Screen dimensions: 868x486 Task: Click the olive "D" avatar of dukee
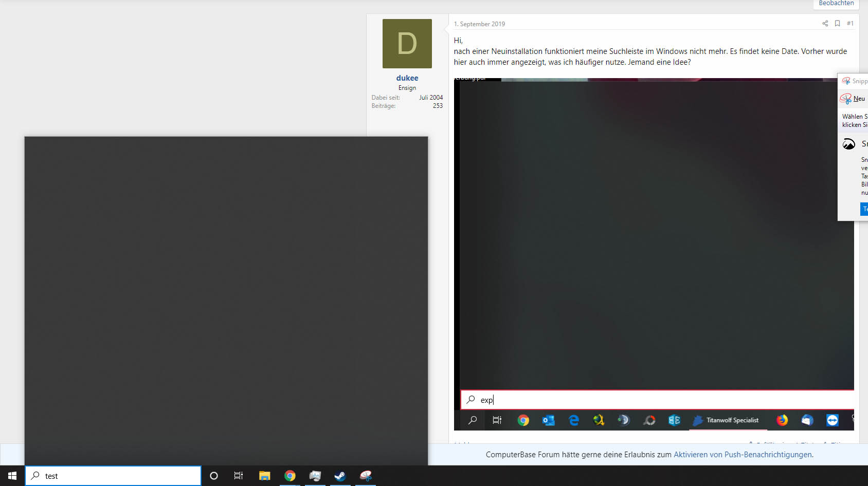407,44
